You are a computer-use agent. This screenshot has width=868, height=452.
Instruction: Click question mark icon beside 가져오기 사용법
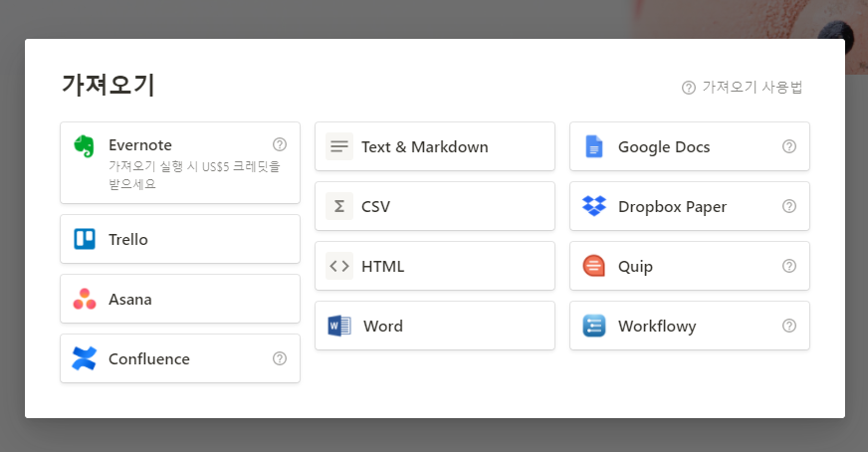coord(689,88)
